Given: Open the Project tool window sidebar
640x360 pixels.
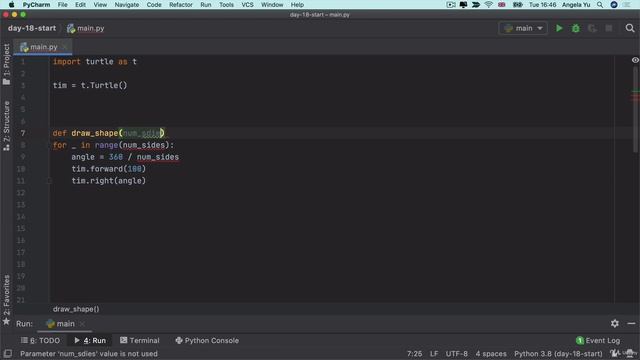Looking at the screenshot, I should coord(6,64).
